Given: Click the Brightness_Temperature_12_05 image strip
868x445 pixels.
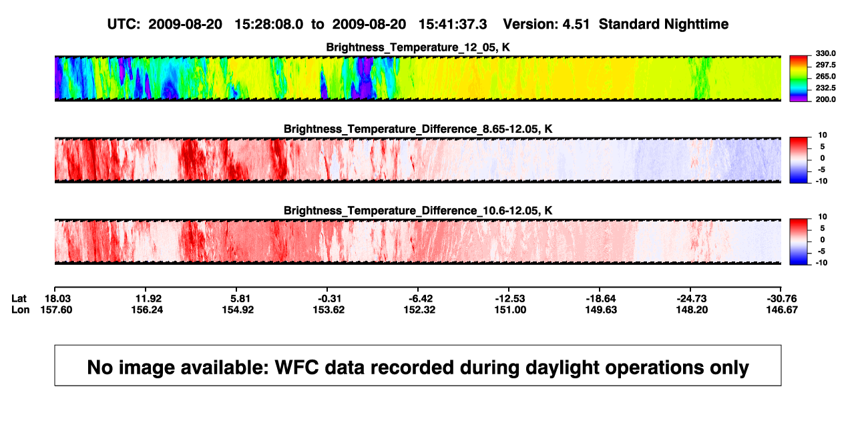Looking at the screenshot, I should pos(417,79).
